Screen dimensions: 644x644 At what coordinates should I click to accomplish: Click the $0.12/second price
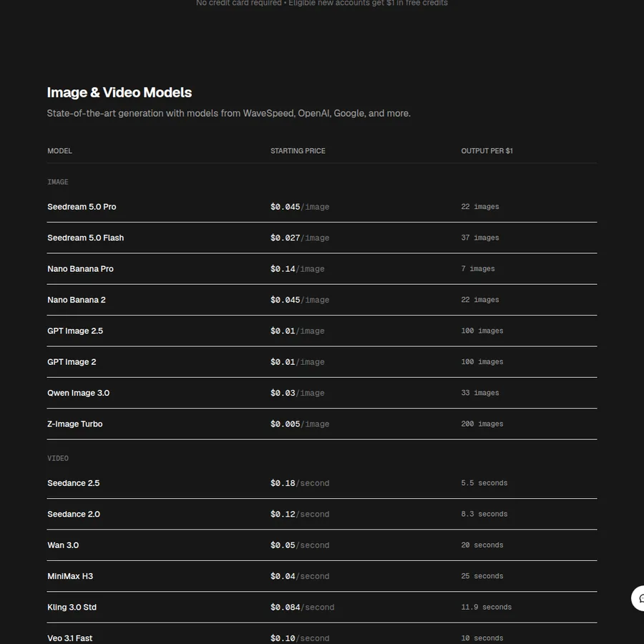pos(300,514)
